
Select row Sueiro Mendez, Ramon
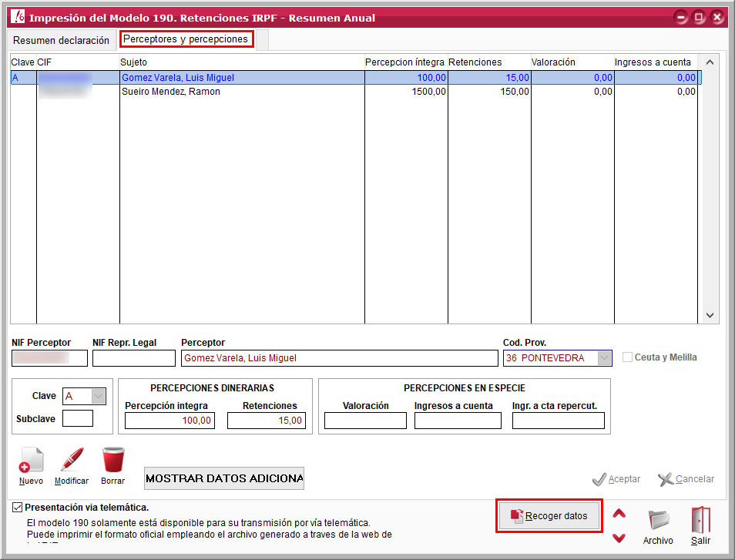click(x=356, y=92)
